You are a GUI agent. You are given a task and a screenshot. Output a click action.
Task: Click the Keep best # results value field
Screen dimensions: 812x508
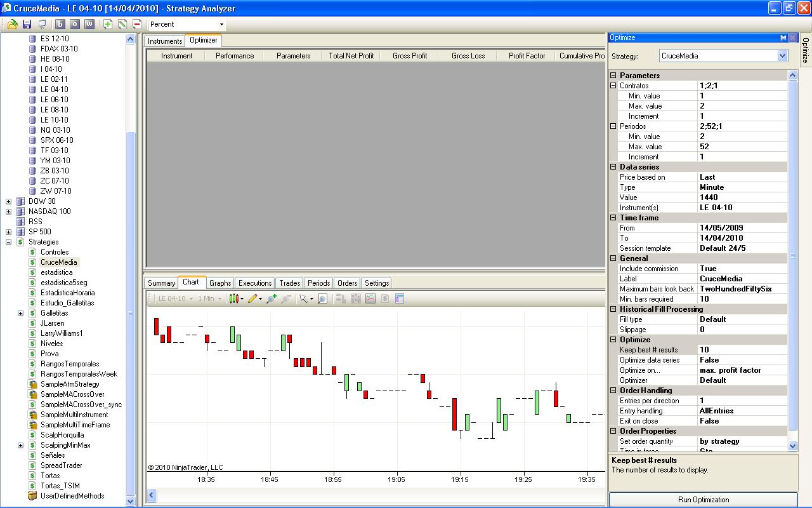[743, 350]
